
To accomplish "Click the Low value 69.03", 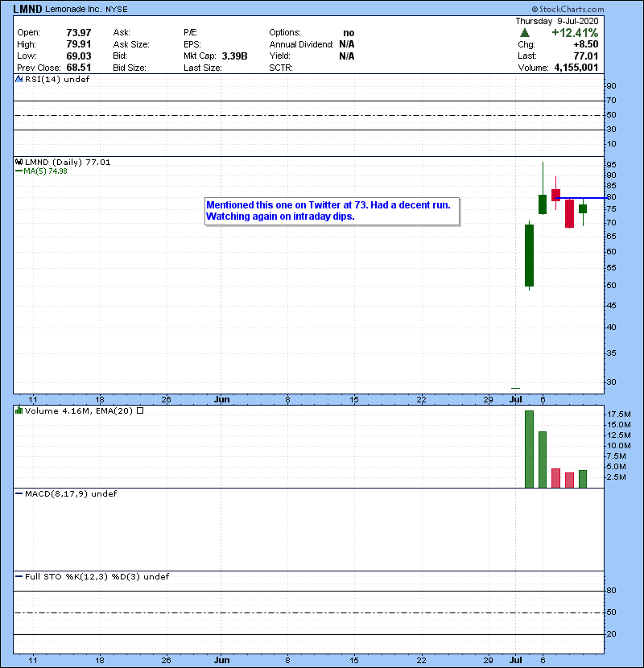I will coord(79,56).
